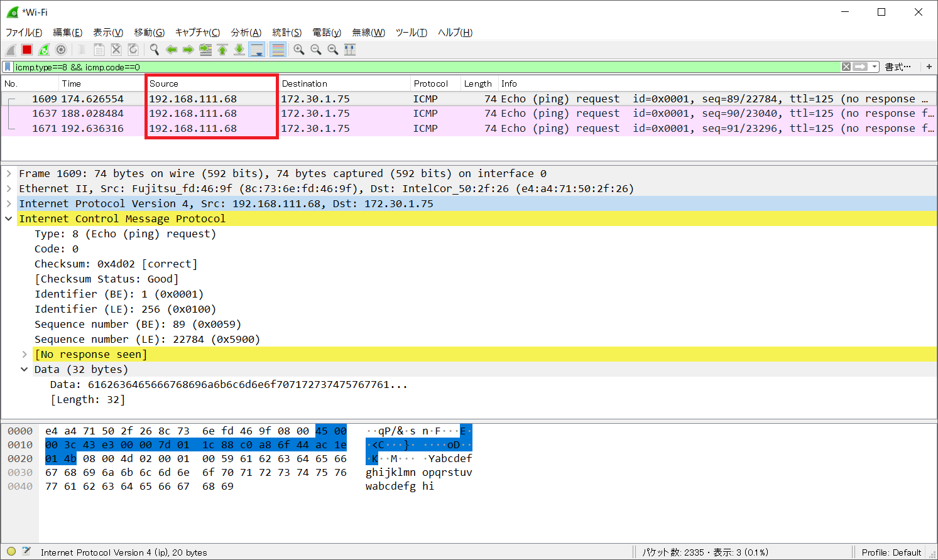Expand the Frame 1609 tree node
The width and height of the screenshot is (938, 560).
(9, 173)
